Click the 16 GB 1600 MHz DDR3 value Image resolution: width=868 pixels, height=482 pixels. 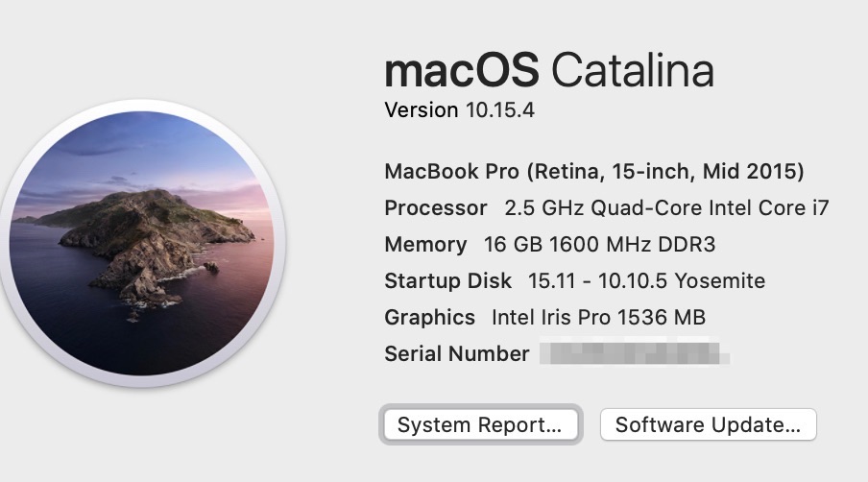pos(600,245)
